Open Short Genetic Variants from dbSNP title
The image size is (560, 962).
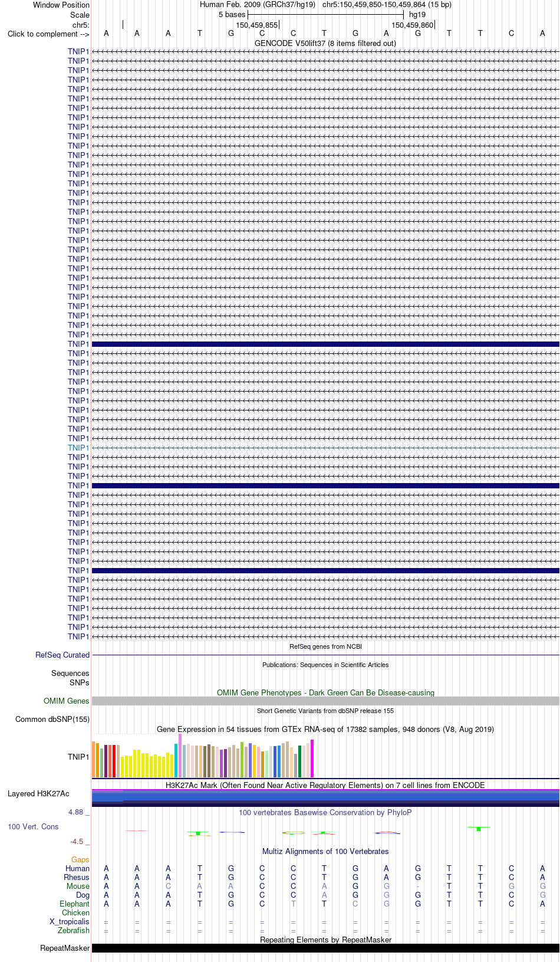(x=325, y=711)
